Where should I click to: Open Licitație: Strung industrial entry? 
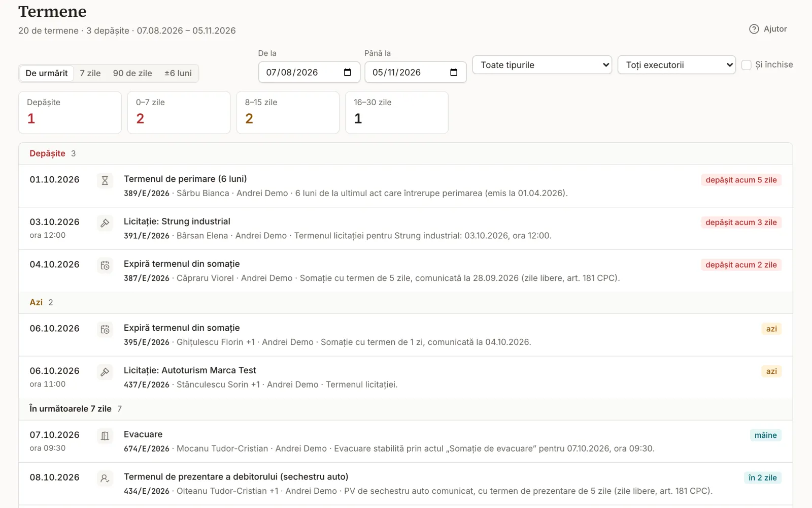pos(177,221)
